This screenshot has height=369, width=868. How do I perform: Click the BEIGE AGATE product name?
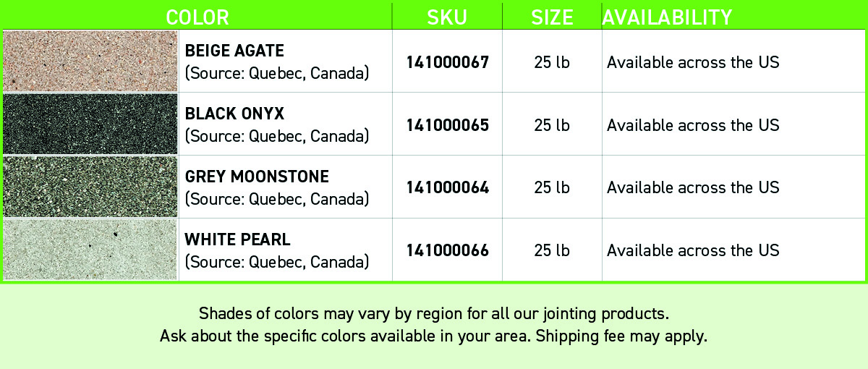coord(234,51)
